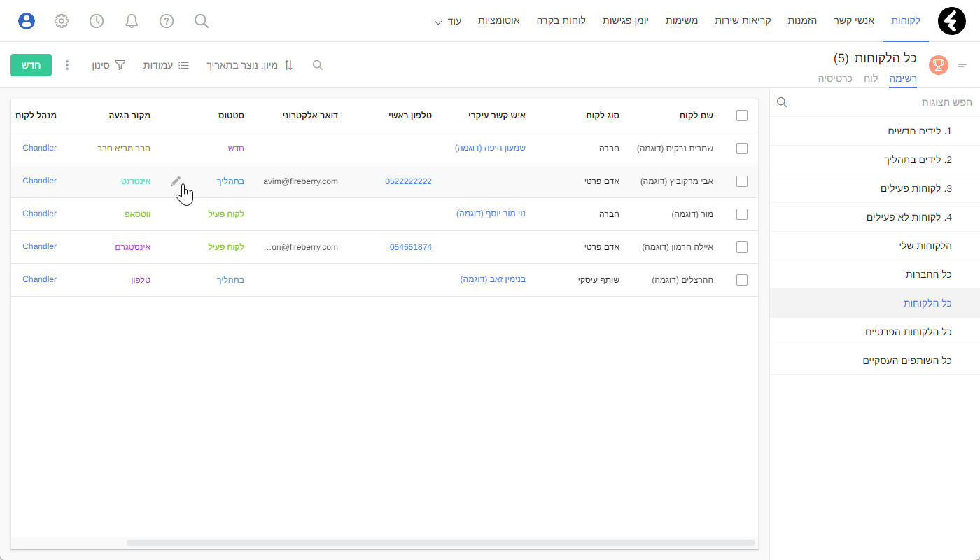Open the אוטומציות nav tab
This screenshot has width=980, height=560.
(x=498, y=21)
